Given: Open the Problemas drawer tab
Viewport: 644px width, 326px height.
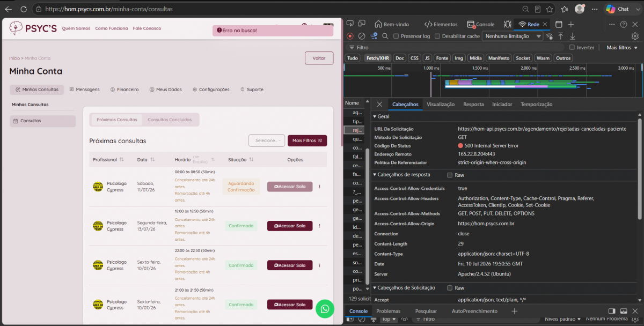Looking at the screenshot, I should pos(388,311).
